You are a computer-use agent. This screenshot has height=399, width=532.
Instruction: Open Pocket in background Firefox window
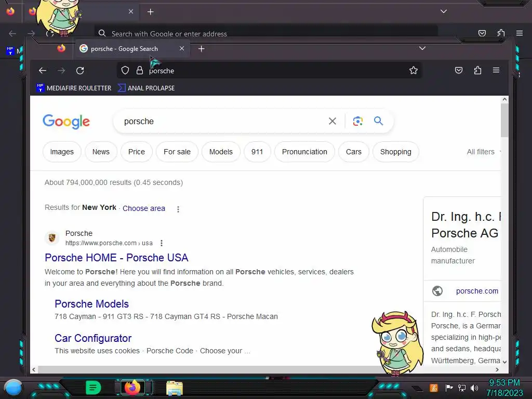482,33
